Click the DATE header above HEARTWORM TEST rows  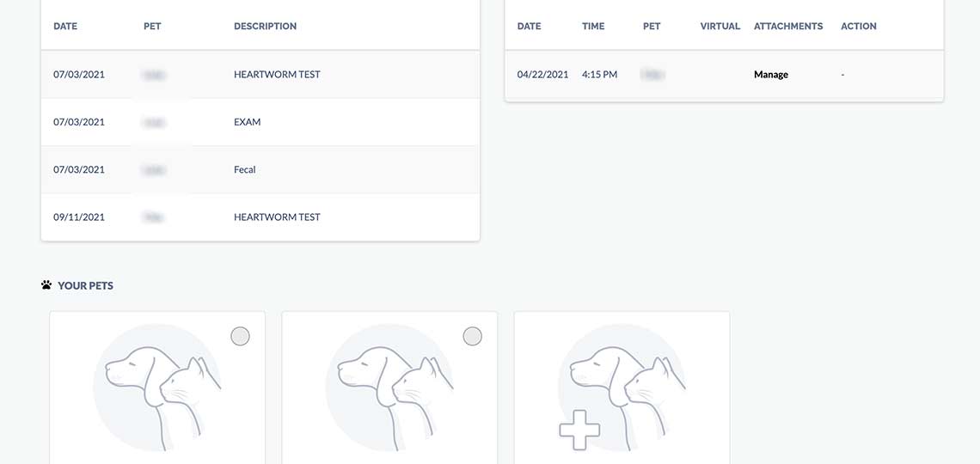click(65, 27)
